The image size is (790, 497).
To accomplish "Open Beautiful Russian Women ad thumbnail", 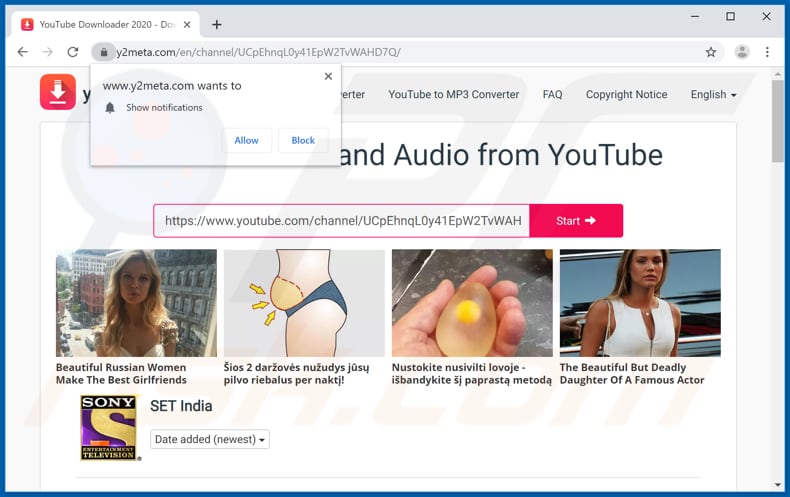I will click(136, 303).
